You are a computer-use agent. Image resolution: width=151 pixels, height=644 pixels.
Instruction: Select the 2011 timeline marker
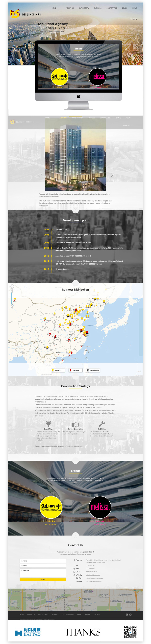pyautogui.click(x=52, y=248)
